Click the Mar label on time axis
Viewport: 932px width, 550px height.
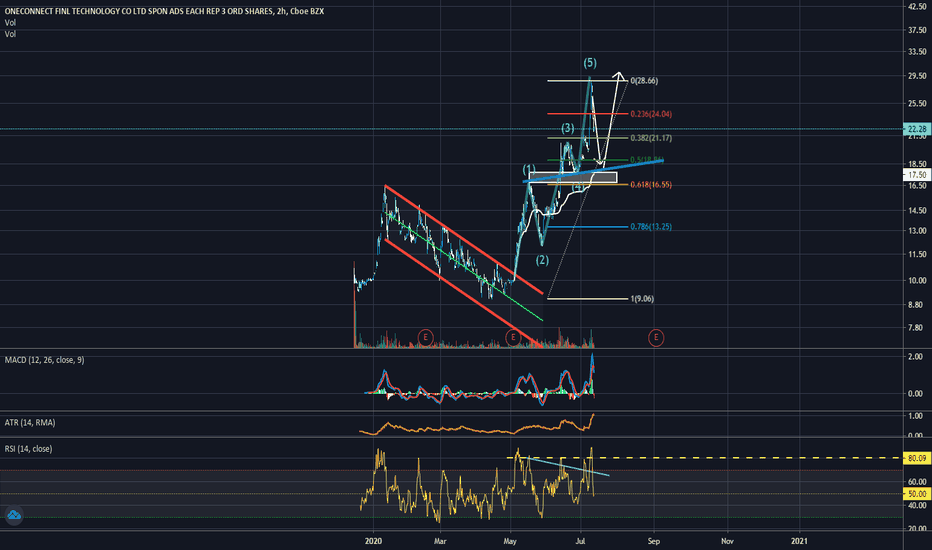[440, 541]
